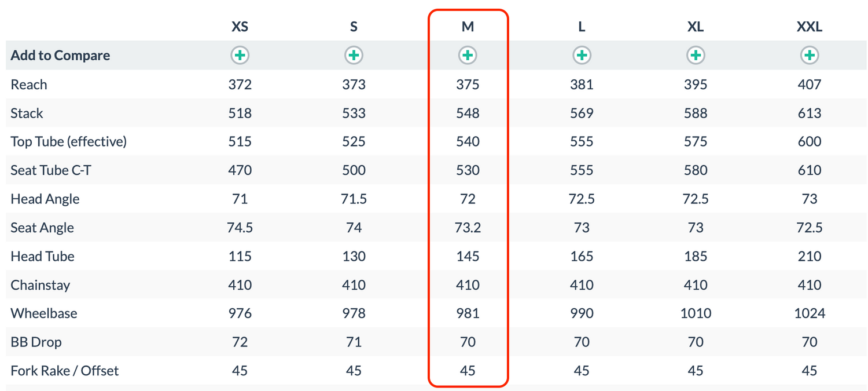Click the Reach row label

tap(29, 85)
